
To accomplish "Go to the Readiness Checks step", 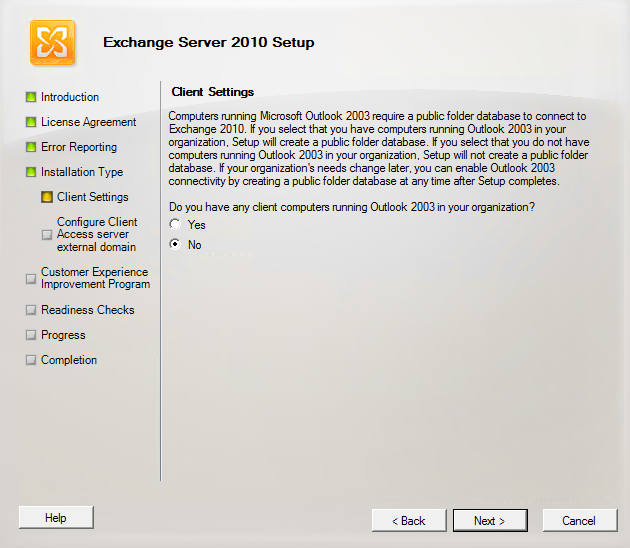I will pos(88,310).
